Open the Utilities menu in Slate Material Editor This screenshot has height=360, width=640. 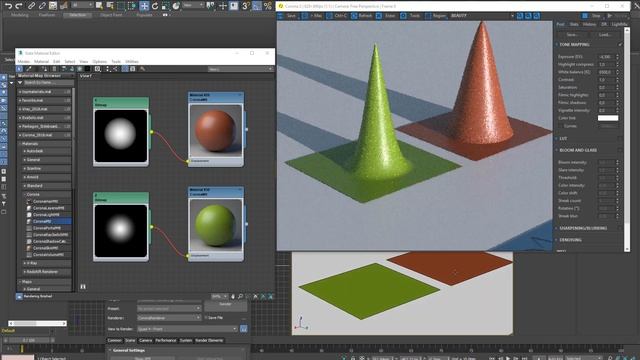click(131, 62)
